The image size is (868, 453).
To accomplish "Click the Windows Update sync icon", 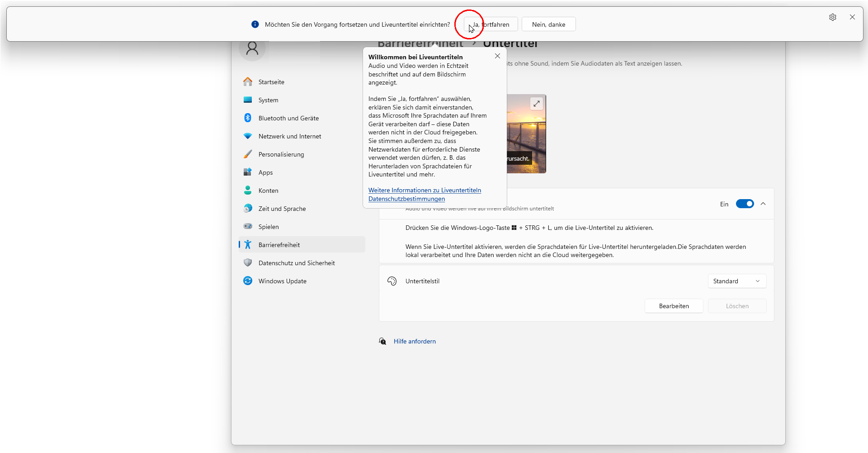I will click(x=248, y=281).
